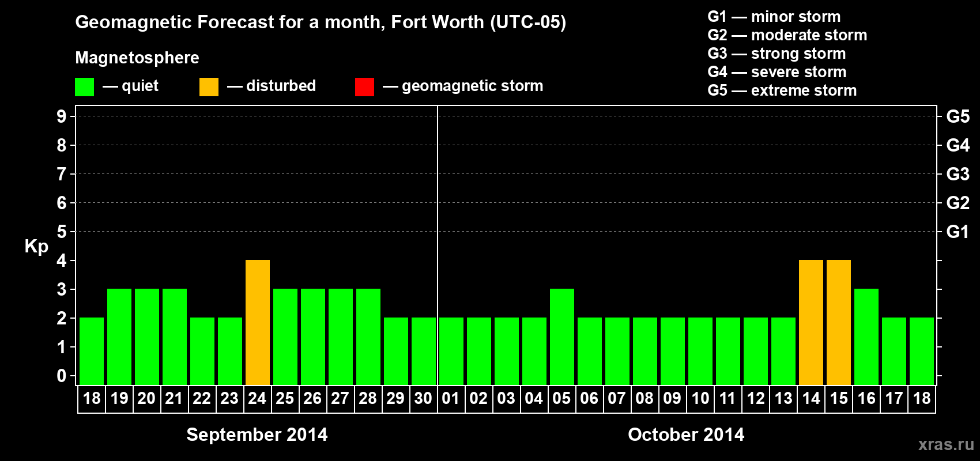Click the 'G1' right axis label
The height and width of the screenshot is (461, 980).
click(x=958, y=232)
